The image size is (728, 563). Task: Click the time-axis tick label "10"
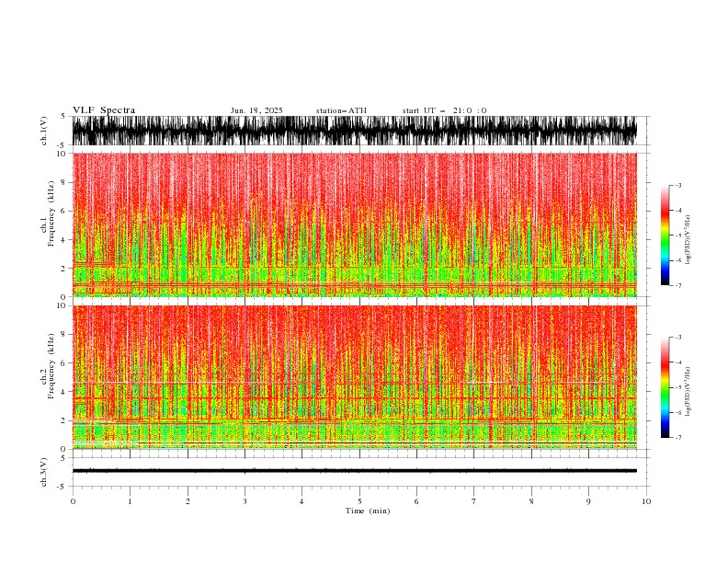click(646, 501)
